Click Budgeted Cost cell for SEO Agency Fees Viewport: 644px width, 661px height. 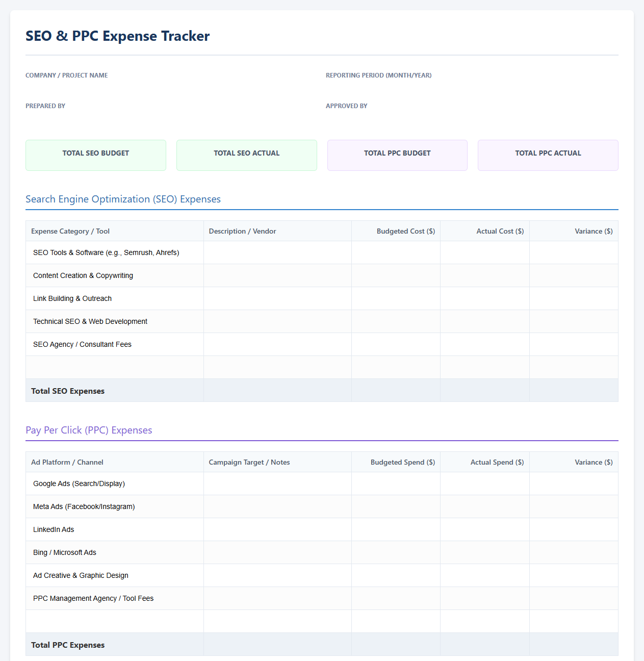click(396, 344)
